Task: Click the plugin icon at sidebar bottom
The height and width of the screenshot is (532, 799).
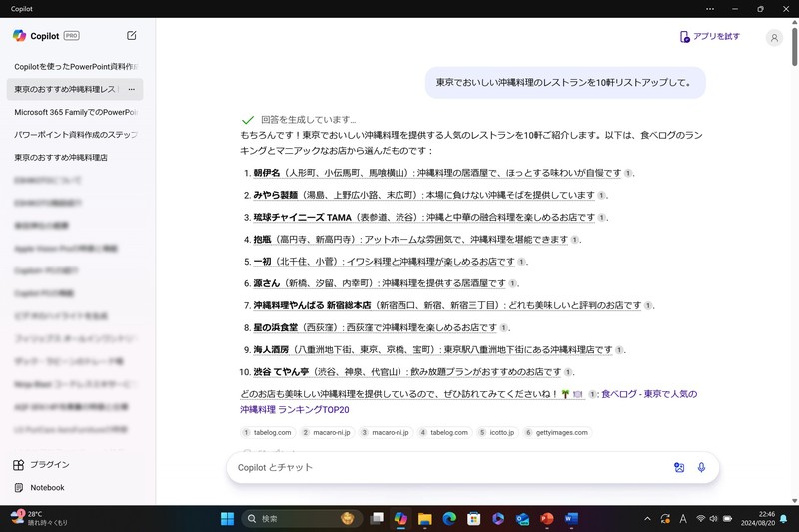Action: point(19,465)
